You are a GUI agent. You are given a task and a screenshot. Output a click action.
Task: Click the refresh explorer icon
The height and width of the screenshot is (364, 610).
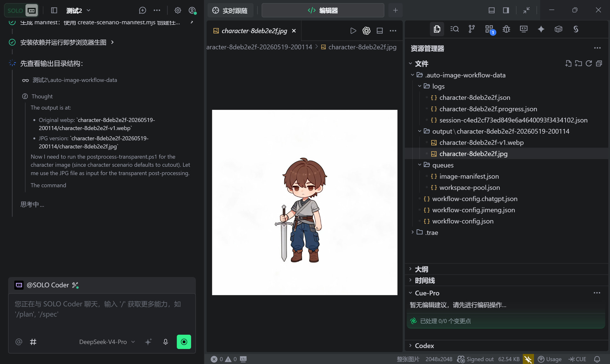(x=589, y=64)
